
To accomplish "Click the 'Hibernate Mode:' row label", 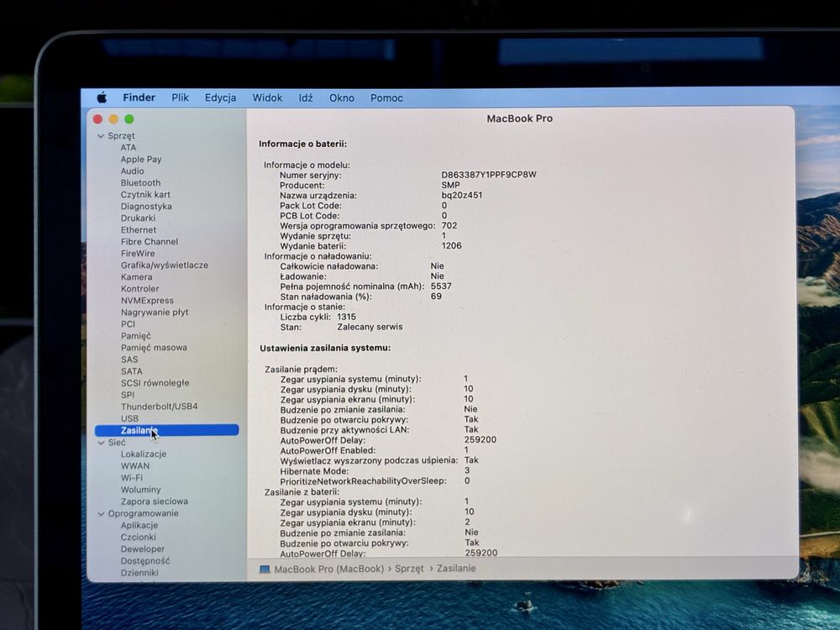I will 314,471.
